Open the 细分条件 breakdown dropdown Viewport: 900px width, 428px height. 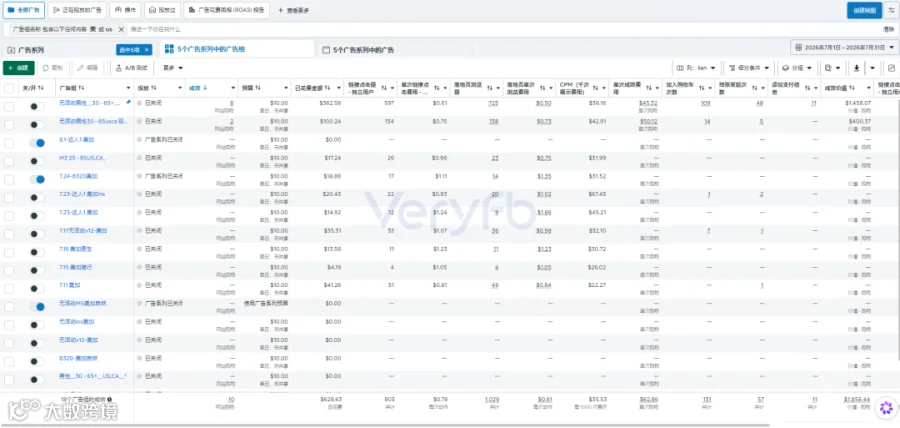click(750, 68)
